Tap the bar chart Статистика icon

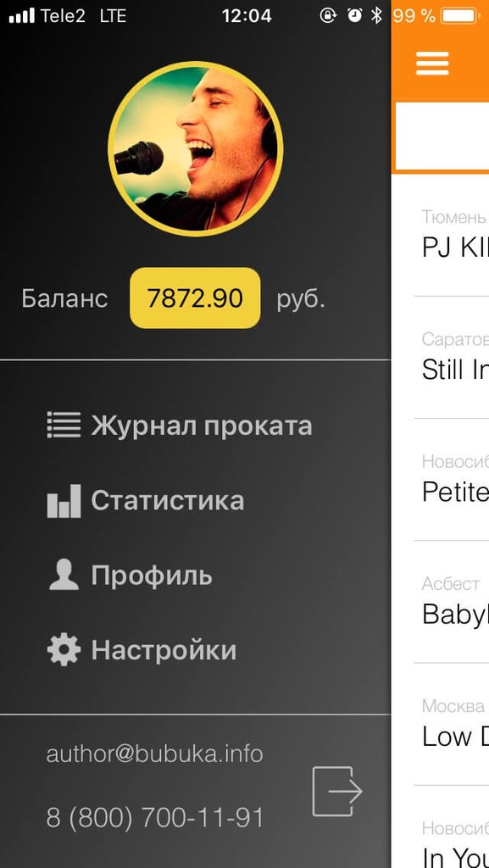coord(64,501)
